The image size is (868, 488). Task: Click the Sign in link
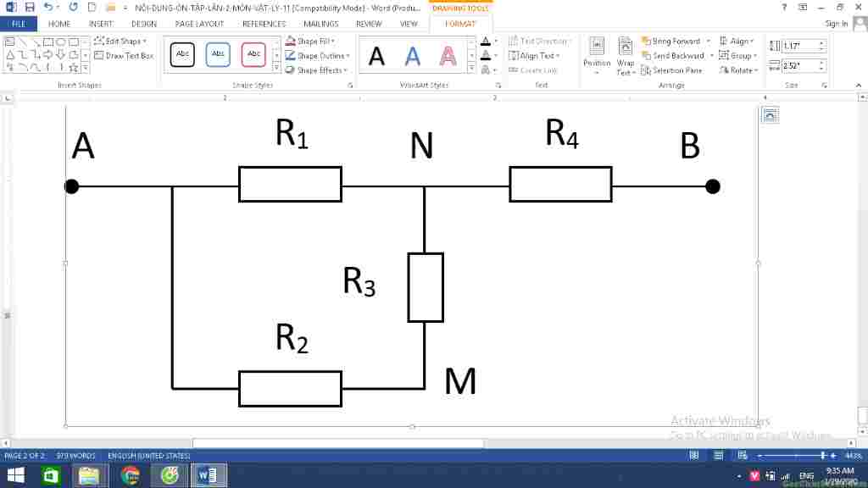(836, 24)
